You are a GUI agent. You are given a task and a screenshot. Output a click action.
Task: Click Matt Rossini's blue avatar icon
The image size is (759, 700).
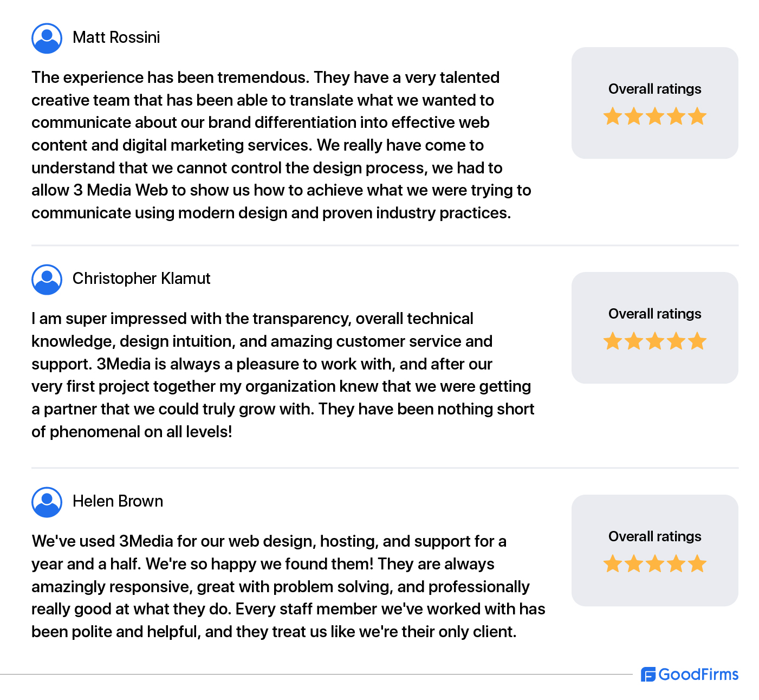47,38
